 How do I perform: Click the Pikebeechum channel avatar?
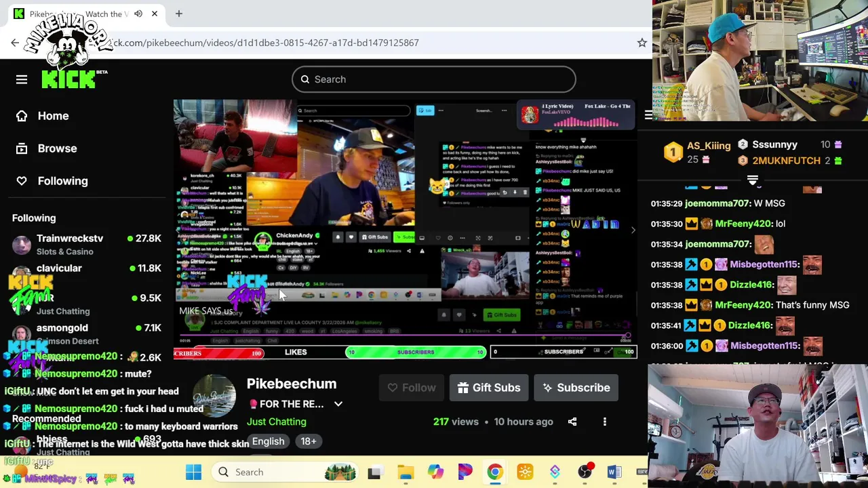tap(214, 395)
